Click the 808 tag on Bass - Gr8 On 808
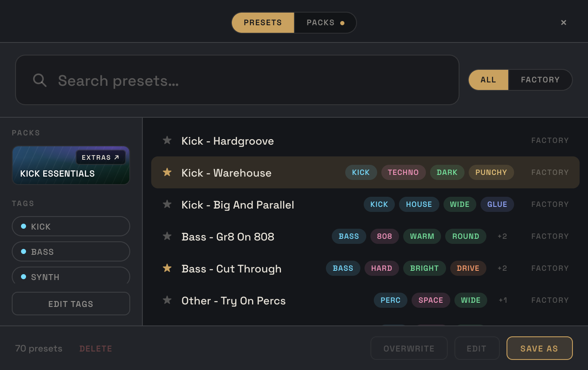588x370 pixels. (x=384, y=236)
